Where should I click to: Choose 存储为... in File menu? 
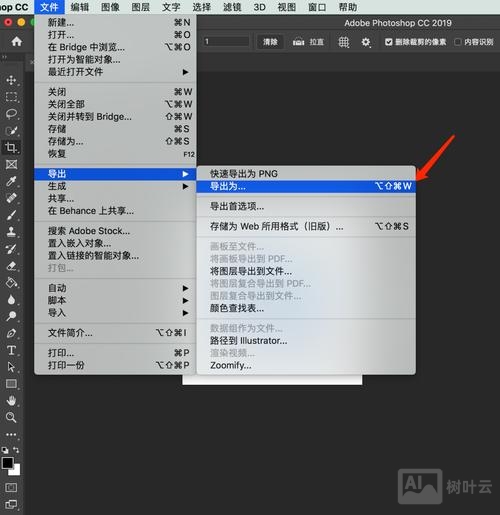pyautogui.click(x=115, y=141)
